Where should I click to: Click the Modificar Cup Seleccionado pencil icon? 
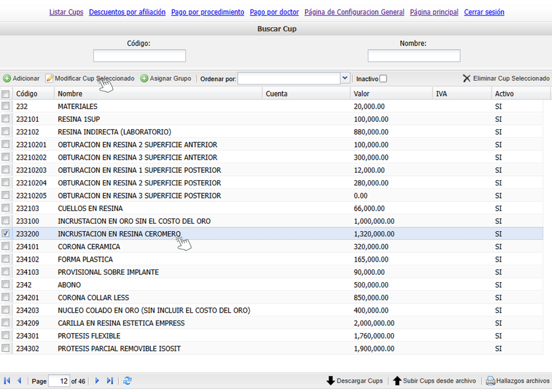[49, 79]
